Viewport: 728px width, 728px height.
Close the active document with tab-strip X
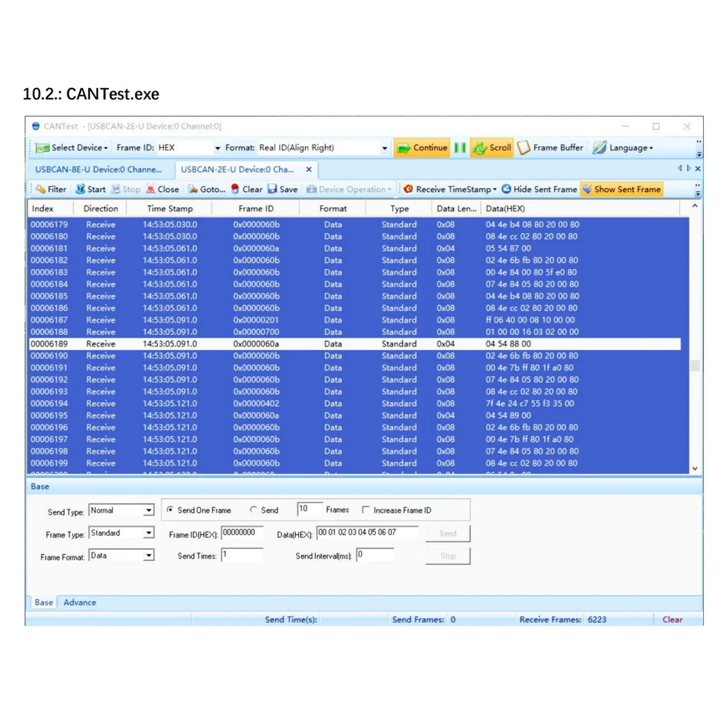pos(698,168)
